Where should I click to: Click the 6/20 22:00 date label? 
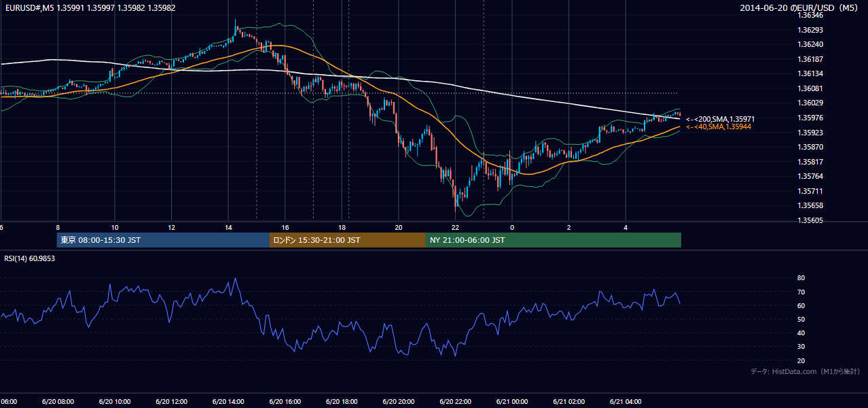[x=455, y=401]
